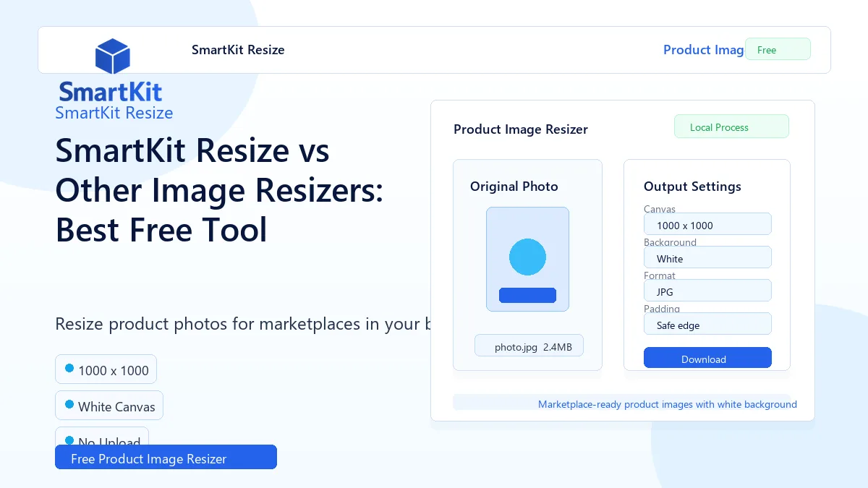
Task: Click the blue bar under preview circle
Action: pyautogui.click(x=527, y=295)
